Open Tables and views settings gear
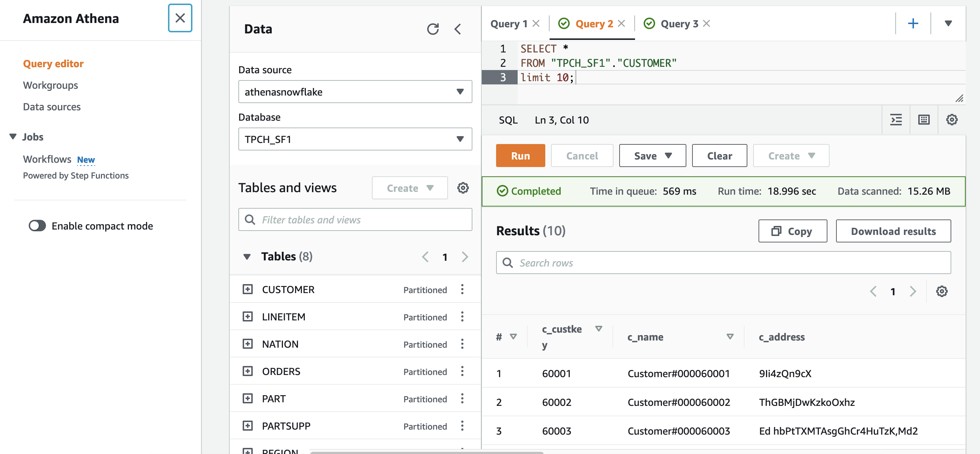The image size is (980, 454). [463, 188]
